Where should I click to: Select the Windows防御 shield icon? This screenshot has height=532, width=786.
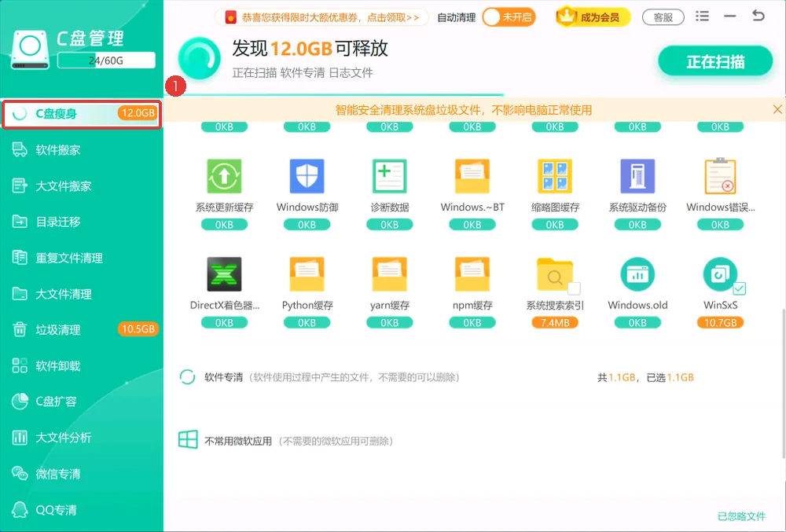click(307, 176)
